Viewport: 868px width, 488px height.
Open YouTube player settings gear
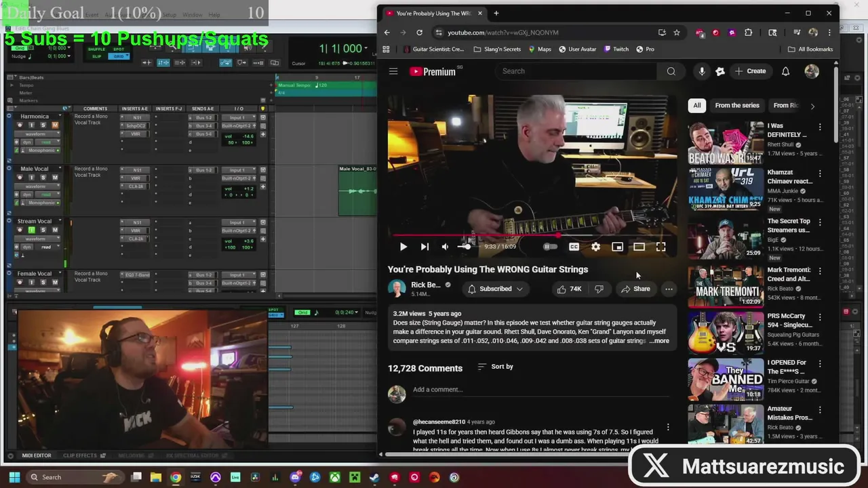point(595,247)
